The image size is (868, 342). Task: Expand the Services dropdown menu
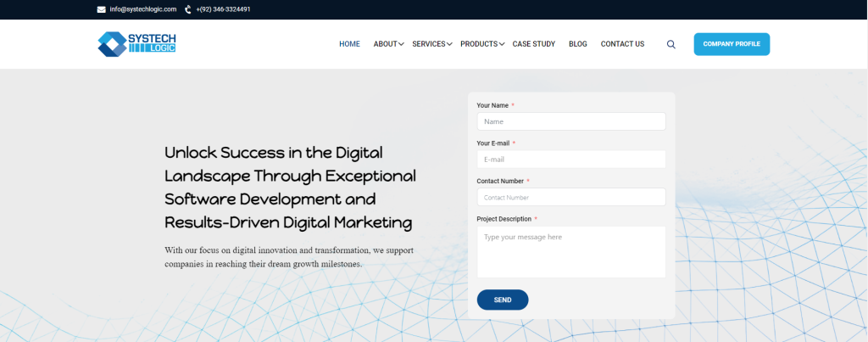click(431, 44)
